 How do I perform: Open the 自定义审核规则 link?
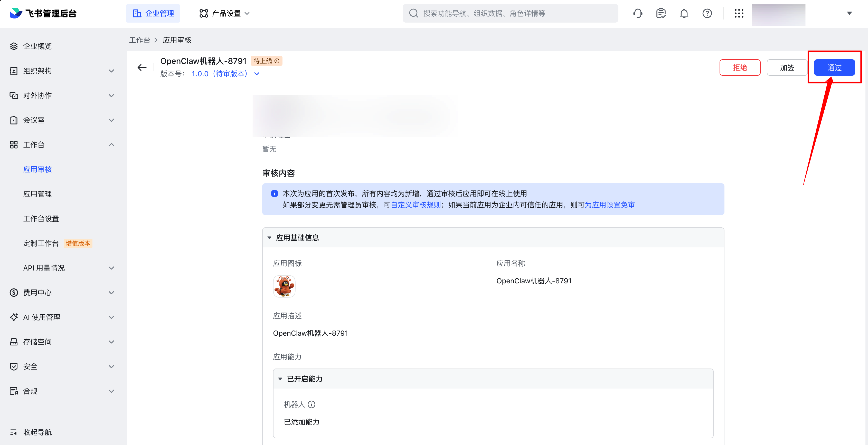415,204
